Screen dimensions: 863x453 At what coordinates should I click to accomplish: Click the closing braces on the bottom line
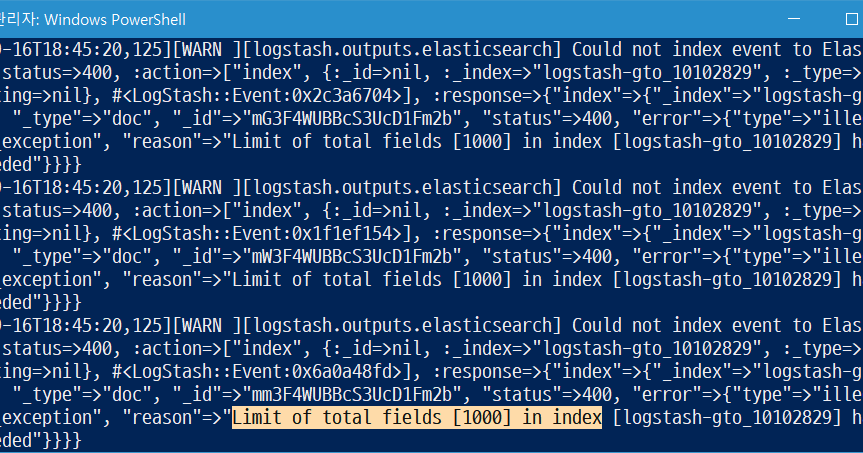[61, 440]
